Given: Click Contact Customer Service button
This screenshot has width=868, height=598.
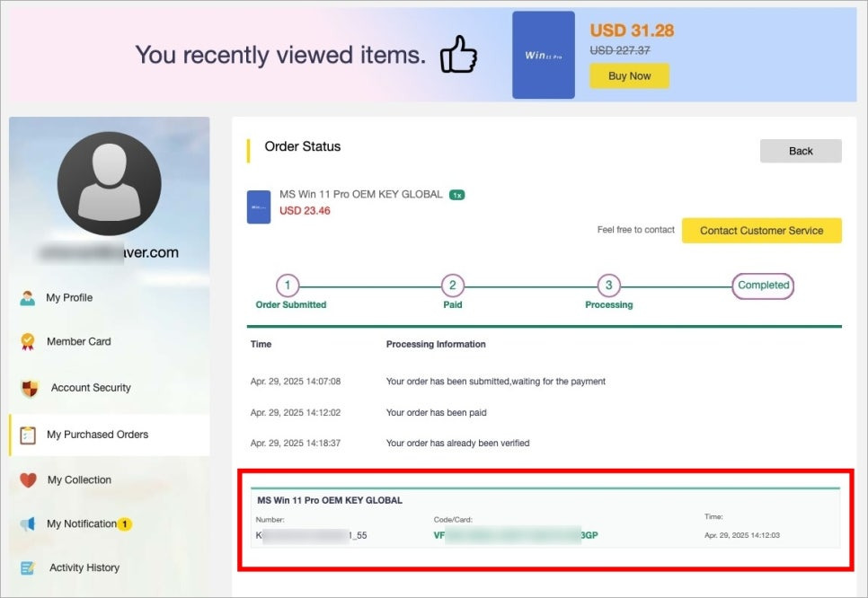Looking at the screenshot, I should [762, 231].
